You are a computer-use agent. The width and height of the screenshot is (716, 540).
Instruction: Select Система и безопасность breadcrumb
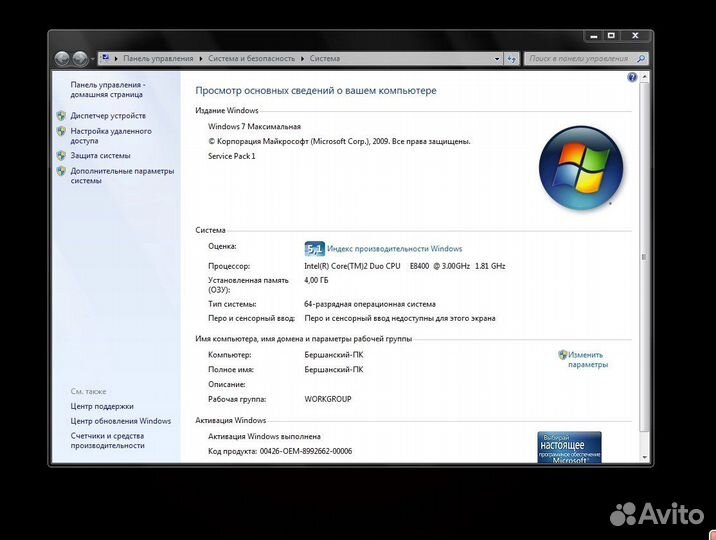point(252,59)
